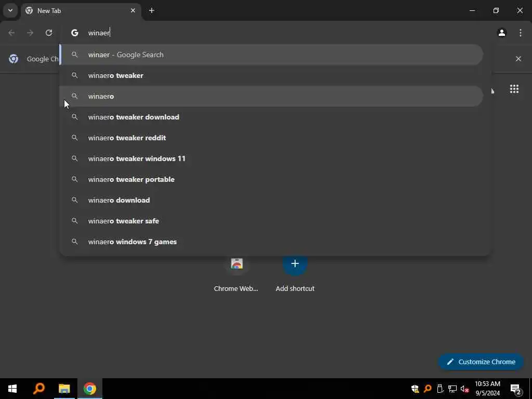Select the New Tab tab
Image resolution: width=532 pixels, height=399 pixels.
(81, 11)
